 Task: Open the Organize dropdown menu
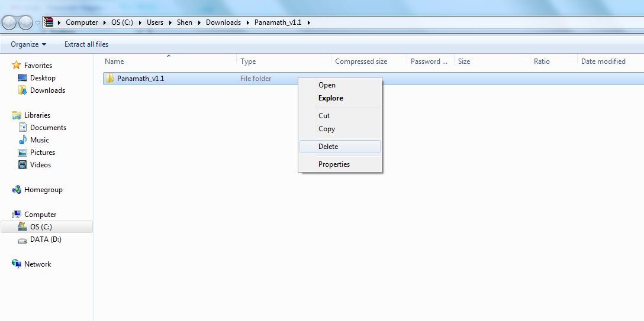click(28, 44)
